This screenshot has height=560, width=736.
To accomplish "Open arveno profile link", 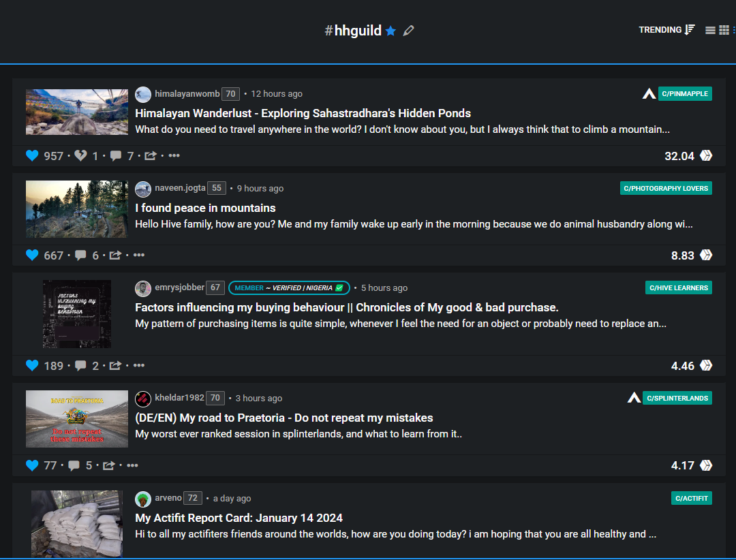I will click(x=168, y=497).
